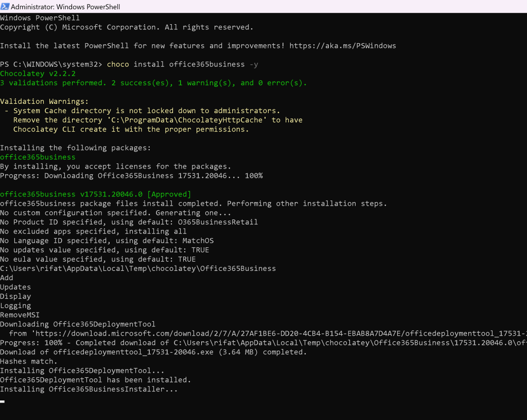Screen dimensions: 527x420
Task: Click the "Windows PowerShell" banner line
Action: pos(40,18)
